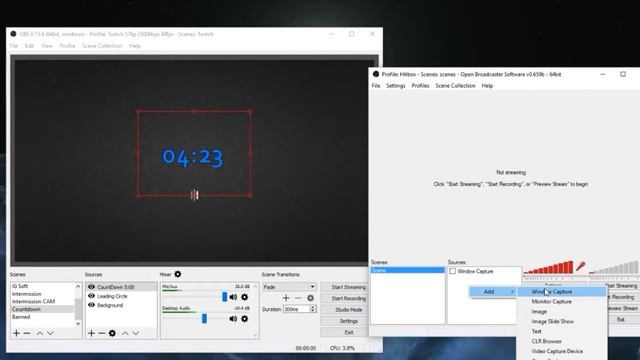Move source up with the Sources up arrow
Image resolution: width=640 pixels, height=360 pixels.
pos(125,333)
